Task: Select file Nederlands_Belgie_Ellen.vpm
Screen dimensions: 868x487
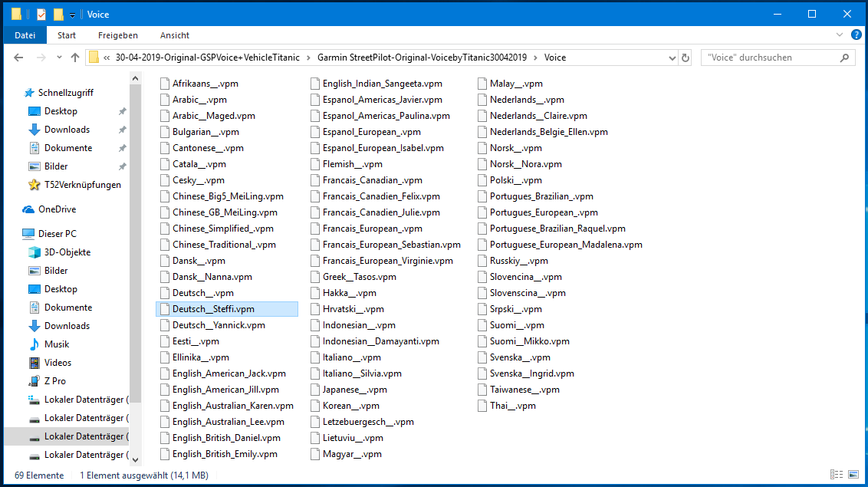Action: [548, 132]
